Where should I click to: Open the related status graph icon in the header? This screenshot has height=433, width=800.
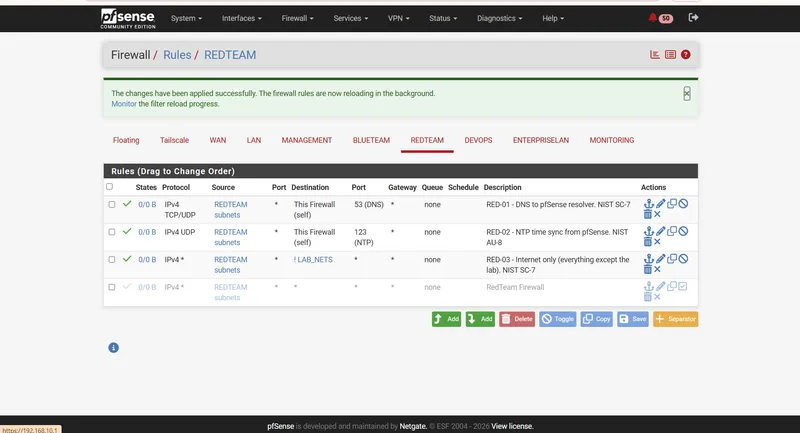pos(655,55)
